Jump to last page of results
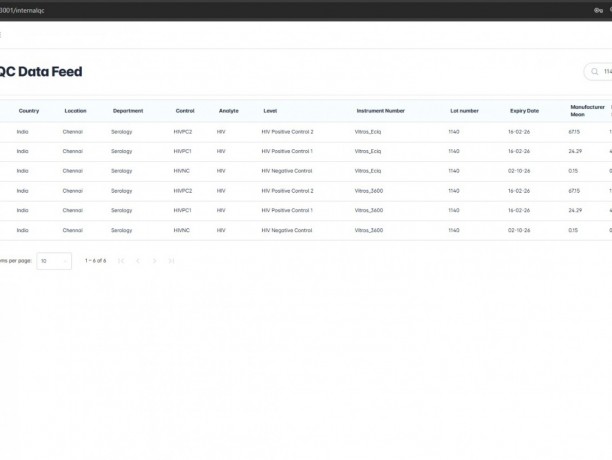 click(x=171, y=261)
